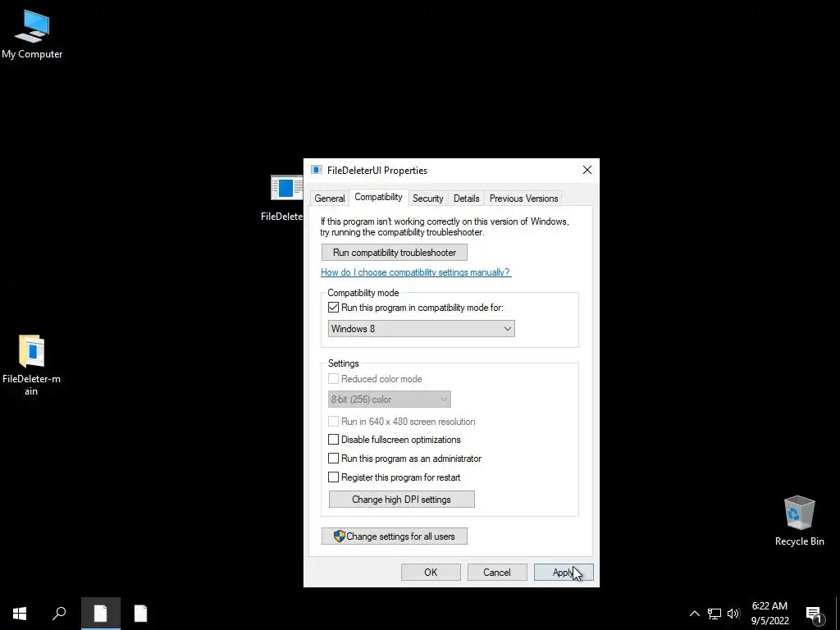Open the Windows Start menu

[x=20, y=614]
